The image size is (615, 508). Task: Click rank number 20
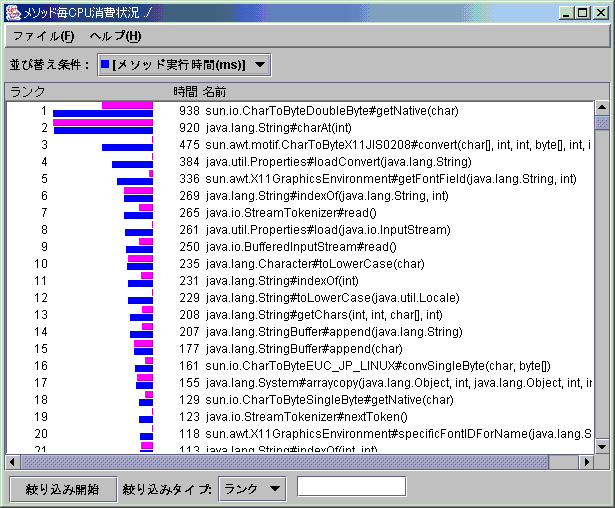41,434
